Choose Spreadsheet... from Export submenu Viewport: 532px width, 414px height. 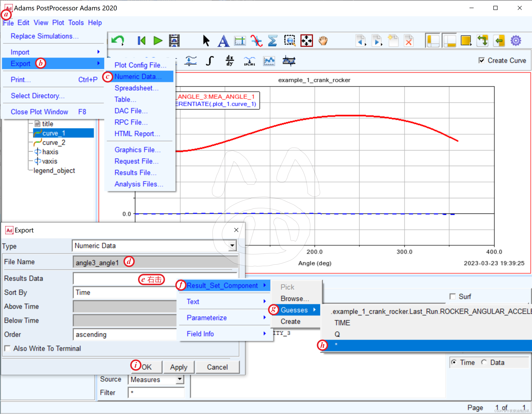[136, 88]
